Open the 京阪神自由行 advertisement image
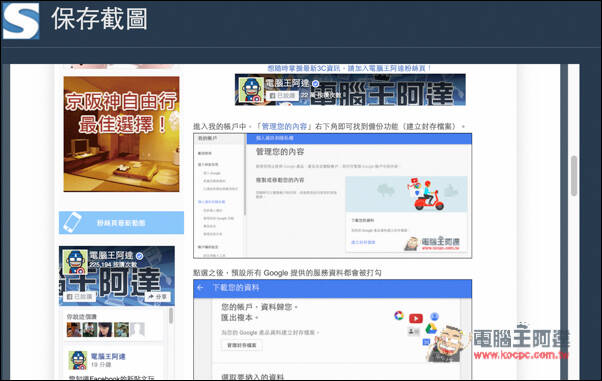Screen dimensions: 602x381 click(121, 134)
